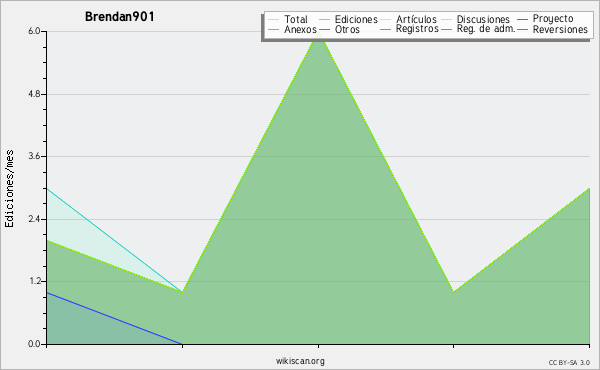Click the Reg. de adm. legend label

486,29
